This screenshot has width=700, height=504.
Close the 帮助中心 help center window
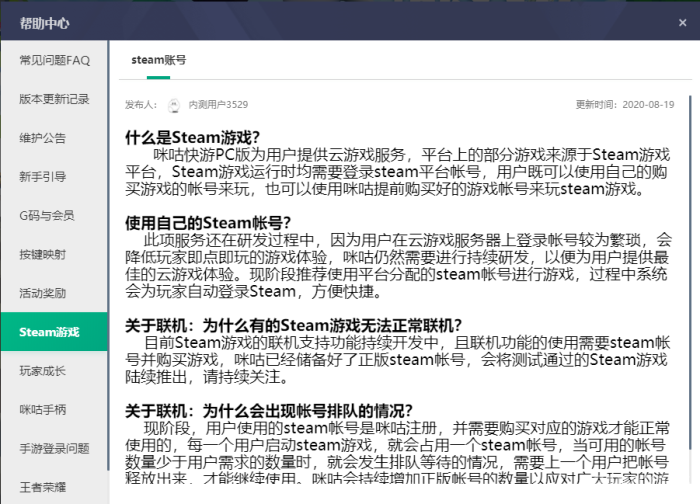682,23
